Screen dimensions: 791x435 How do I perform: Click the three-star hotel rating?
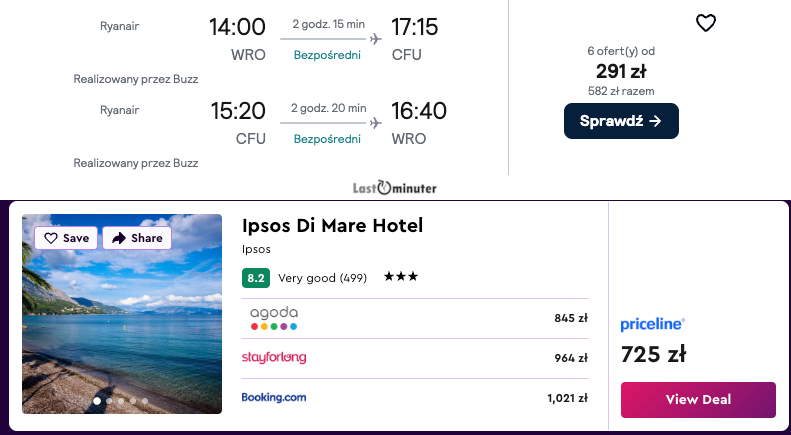(401, 277)
